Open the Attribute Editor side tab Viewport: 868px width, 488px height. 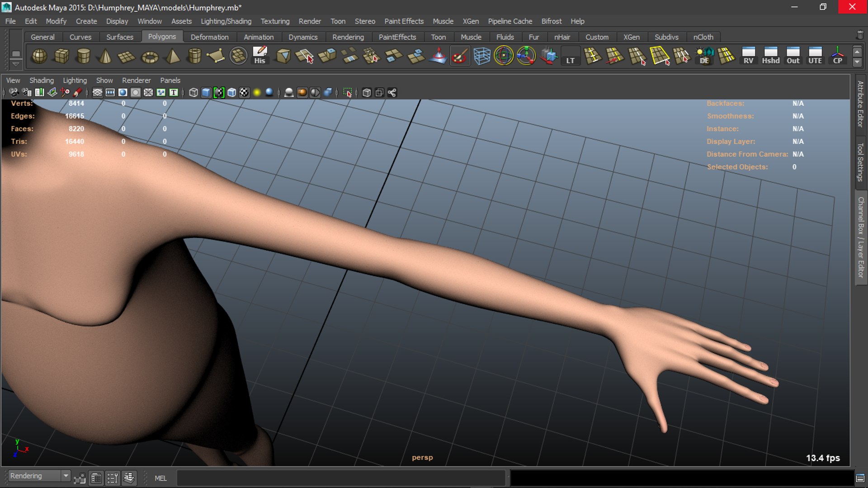[860, 104]
